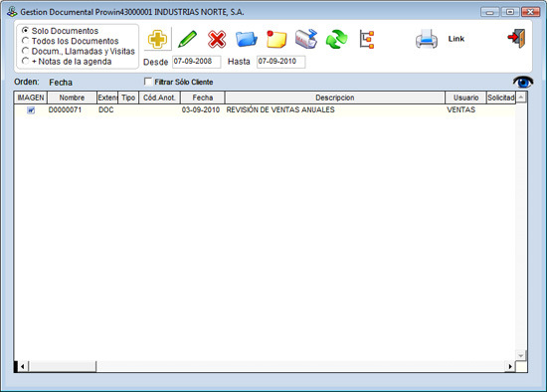
Task: Click REVISIÓN DE VENTAS ANUALES description
Action: tap(280, 110)
